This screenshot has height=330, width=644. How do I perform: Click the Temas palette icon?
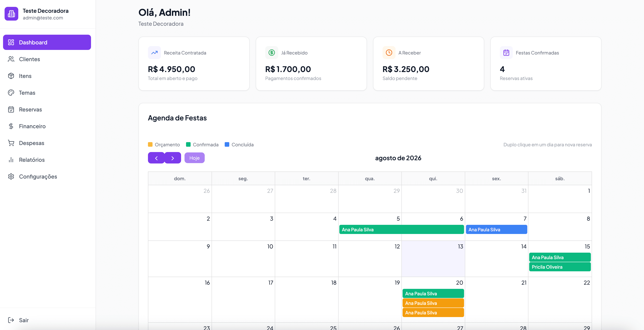11,93
